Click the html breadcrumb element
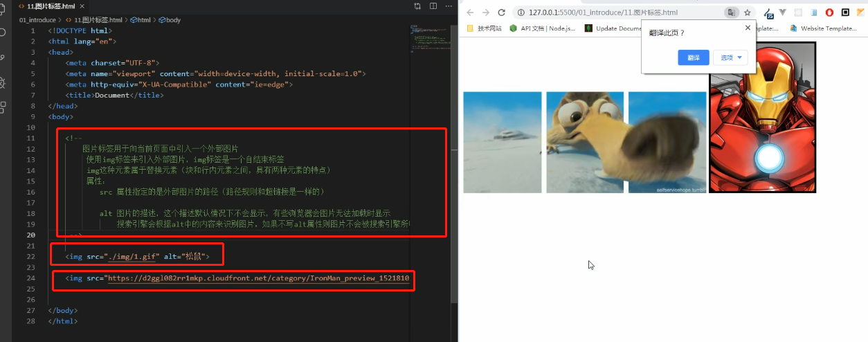868x342 pixels. (x=141, y=20)
